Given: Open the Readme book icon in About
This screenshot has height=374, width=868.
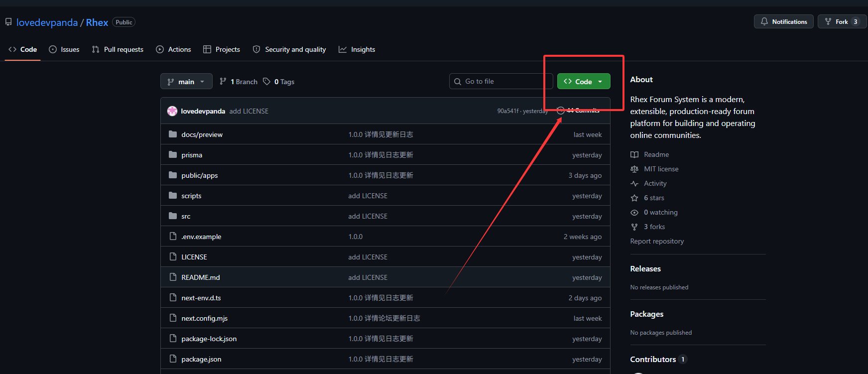Looking at the screenshot, I should click(x=634, y=155).
